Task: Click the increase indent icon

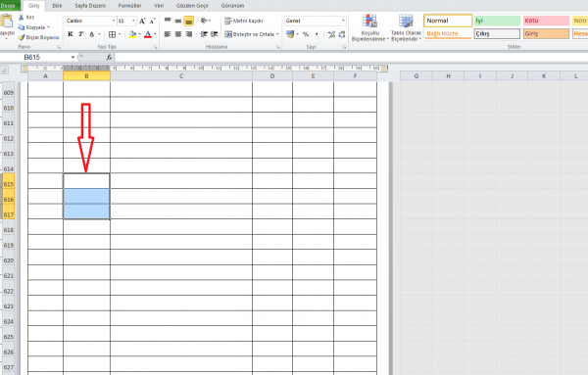Action: click(x=214, y=34)
